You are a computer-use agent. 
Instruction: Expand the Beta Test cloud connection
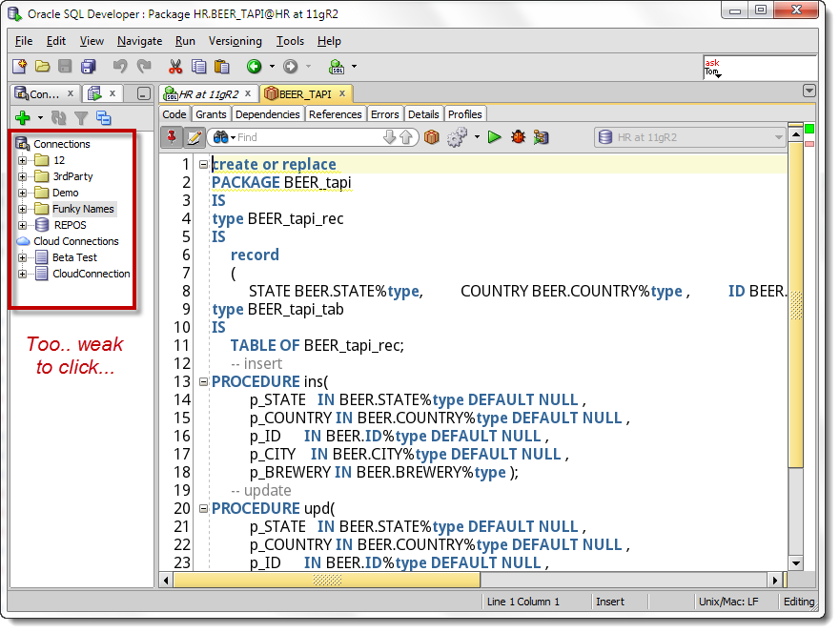[x=22, y=257]
